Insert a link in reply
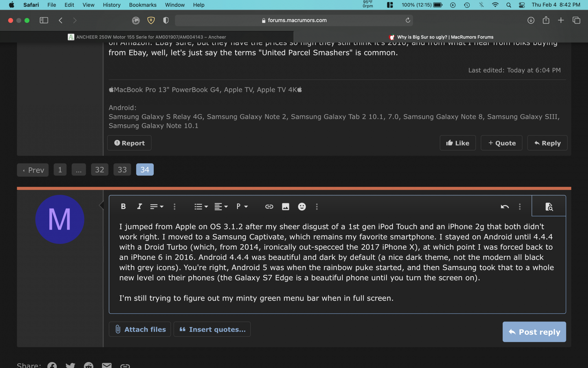The image size is (588, 368). (x=269, y=207)
